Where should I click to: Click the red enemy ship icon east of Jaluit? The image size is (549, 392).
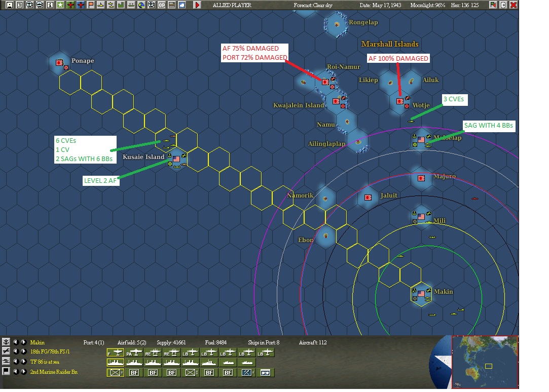pyautogui.click(x=475, y=198)
